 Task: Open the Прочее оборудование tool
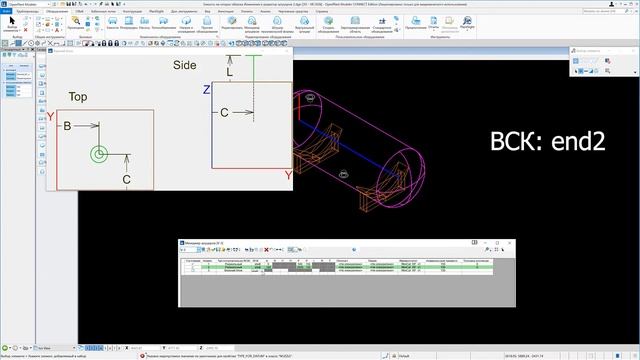tap(207, 24)
